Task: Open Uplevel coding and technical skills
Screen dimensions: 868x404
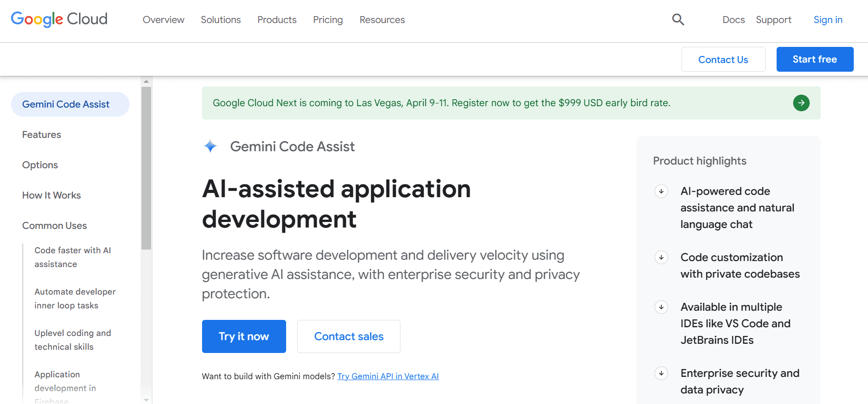Action: point(73,340)
